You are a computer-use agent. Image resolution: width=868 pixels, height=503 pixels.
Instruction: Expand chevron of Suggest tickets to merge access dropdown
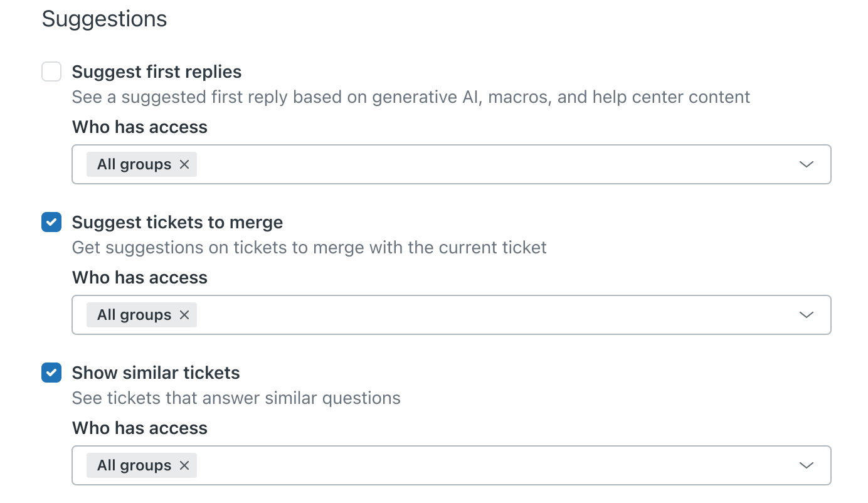click(x=807, y=315)
